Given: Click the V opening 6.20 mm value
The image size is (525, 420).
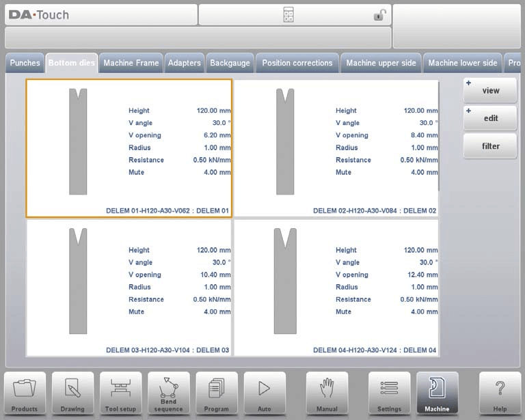Looking at the screenshot, I should tap(217, 135).
